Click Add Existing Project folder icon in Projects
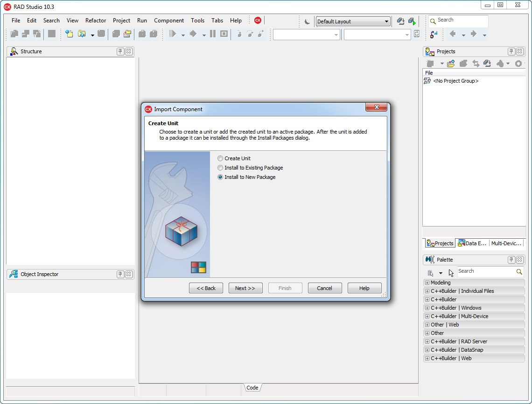532x404 pixels. pyautogui.click(x=451, y=64)
